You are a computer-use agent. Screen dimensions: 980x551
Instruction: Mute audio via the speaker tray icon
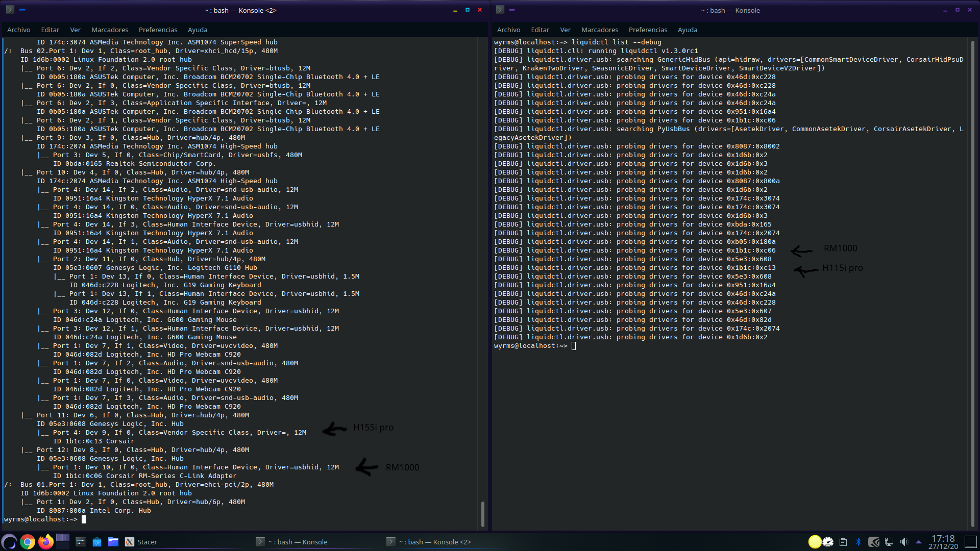[904, 542]
